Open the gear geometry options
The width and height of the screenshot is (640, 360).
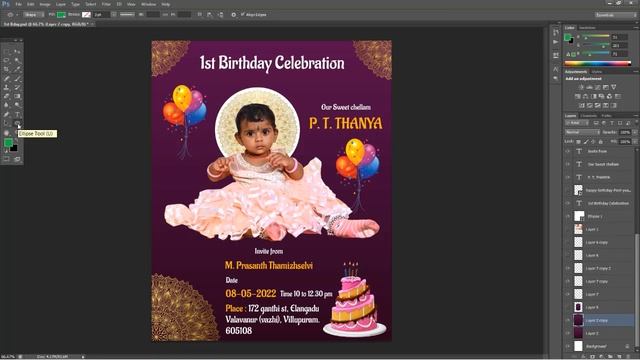[x=233, y=15]
